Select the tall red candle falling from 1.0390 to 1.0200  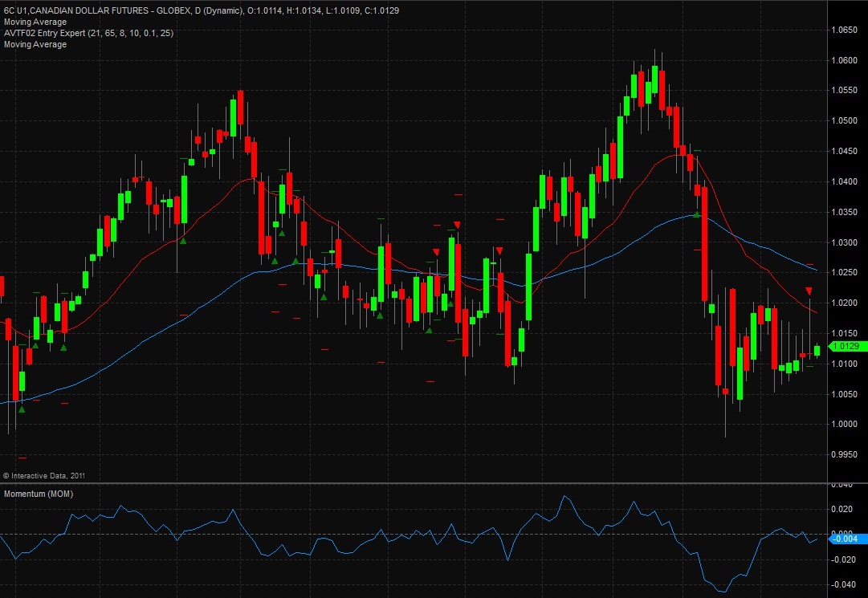705,244
